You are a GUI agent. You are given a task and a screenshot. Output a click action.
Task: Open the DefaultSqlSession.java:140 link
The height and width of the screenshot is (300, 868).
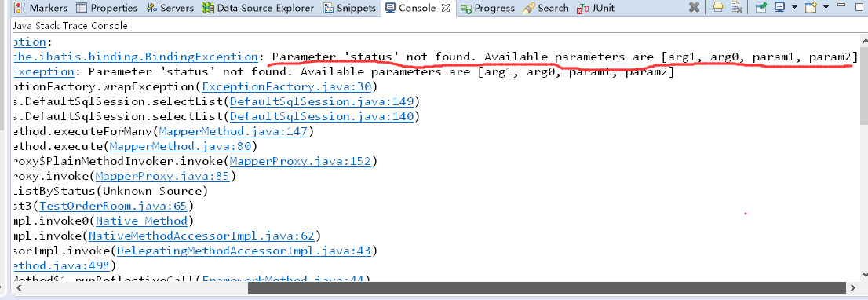[x=323, y=117]
